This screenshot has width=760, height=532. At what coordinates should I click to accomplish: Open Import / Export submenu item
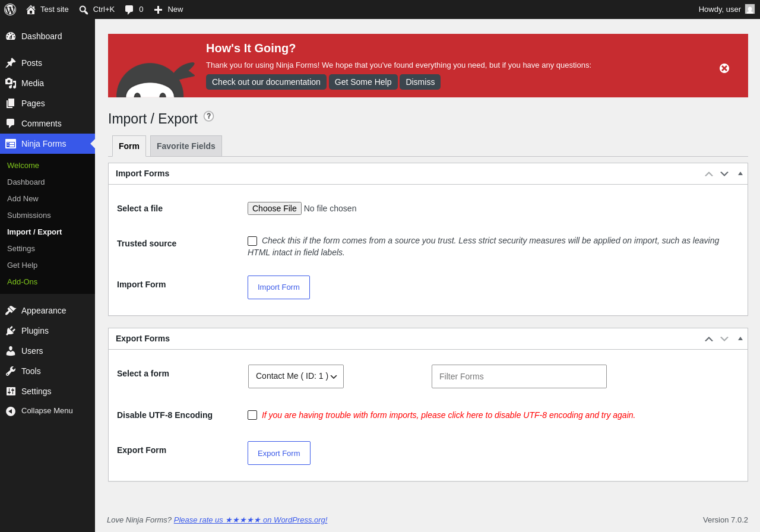click(x=34, y=232)
